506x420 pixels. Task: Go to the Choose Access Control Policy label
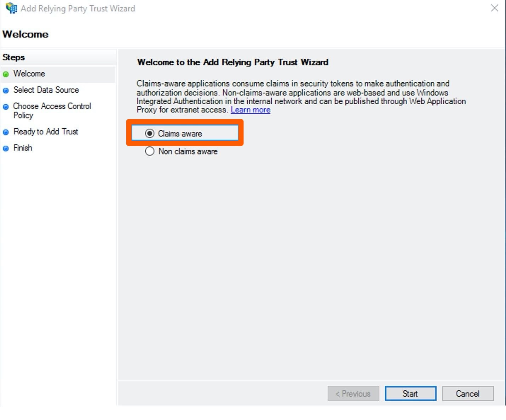point(52,110)
